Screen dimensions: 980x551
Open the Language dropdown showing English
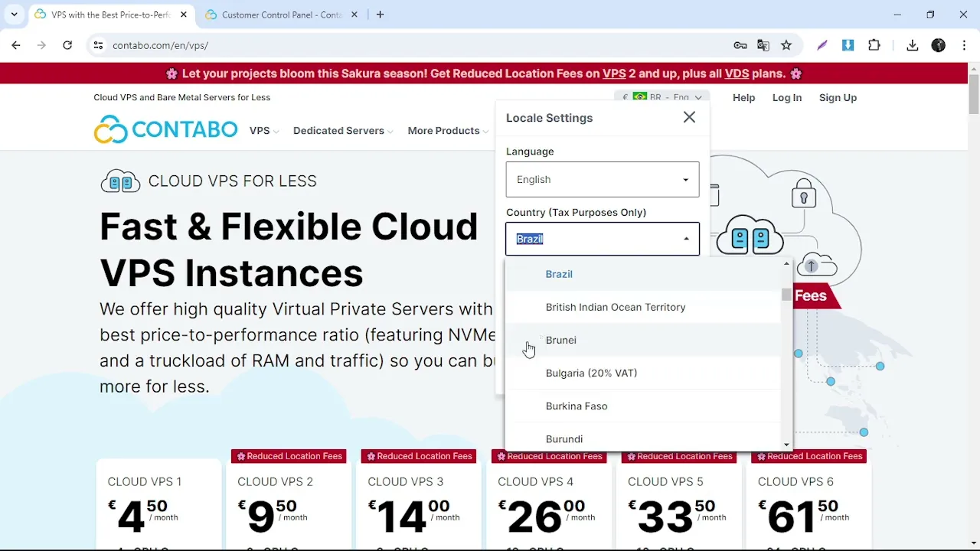[603, 179]
